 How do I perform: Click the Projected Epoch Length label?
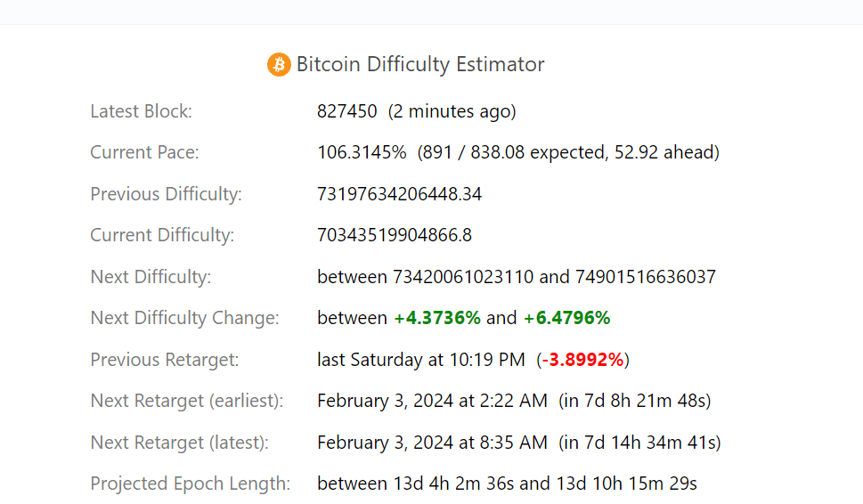pos(190,484)
